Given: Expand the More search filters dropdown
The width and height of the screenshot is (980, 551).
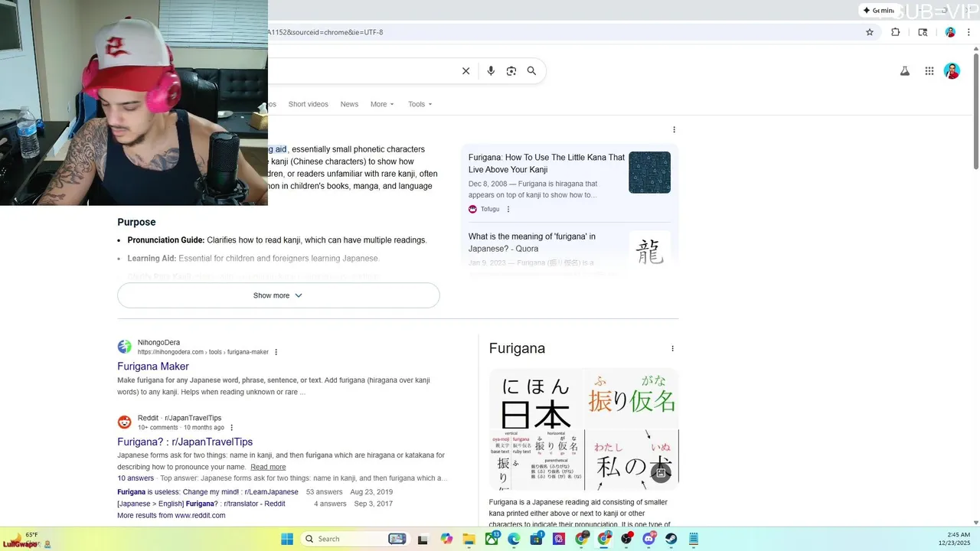Looking at the screenshot, I should tap(382, 104).
